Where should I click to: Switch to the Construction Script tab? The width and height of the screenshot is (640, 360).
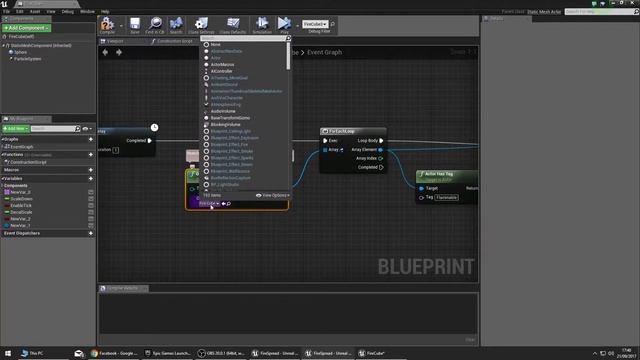click(175, 41)
